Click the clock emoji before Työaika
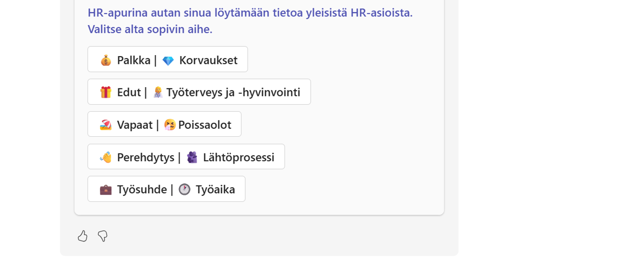This screenshot has height=278, width=644. pyautogui.click(x=185, y=190)
